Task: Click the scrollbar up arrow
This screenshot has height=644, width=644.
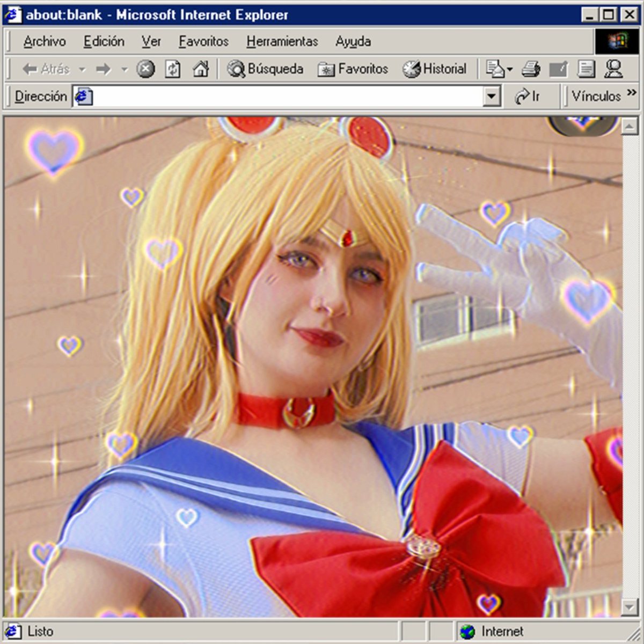Action: [x=630, y=126]
